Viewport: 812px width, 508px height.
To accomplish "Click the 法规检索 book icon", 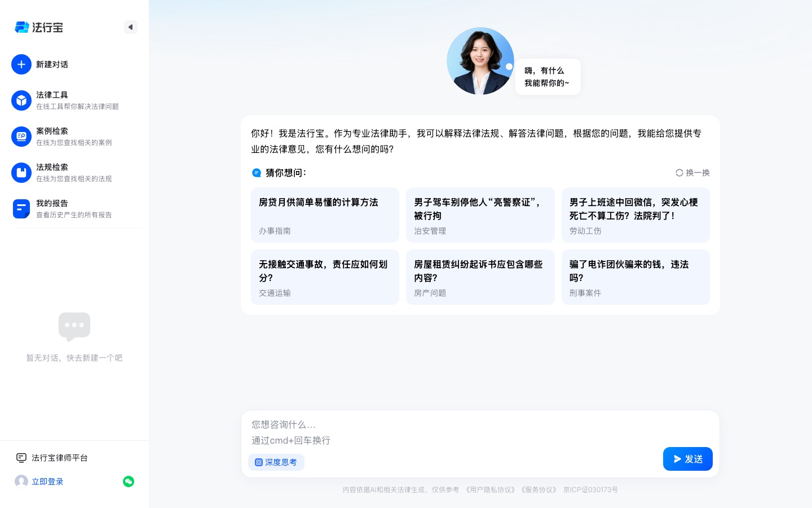I will [21, 173].
